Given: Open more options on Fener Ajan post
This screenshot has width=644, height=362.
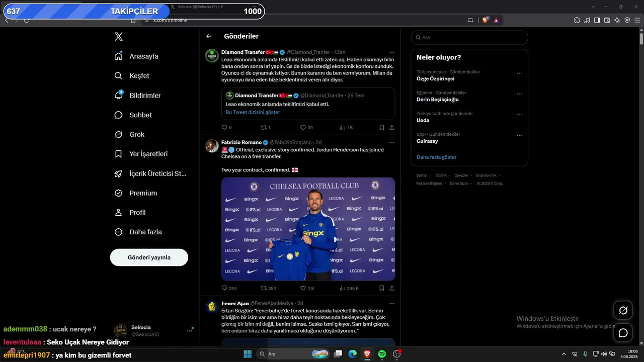Looking at the screenshot, I should [x=392, y=304].
